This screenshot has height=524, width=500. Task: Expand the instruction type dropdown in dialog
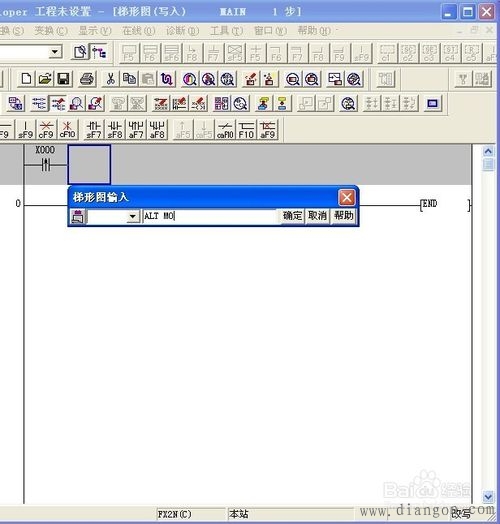click(133, 216)
